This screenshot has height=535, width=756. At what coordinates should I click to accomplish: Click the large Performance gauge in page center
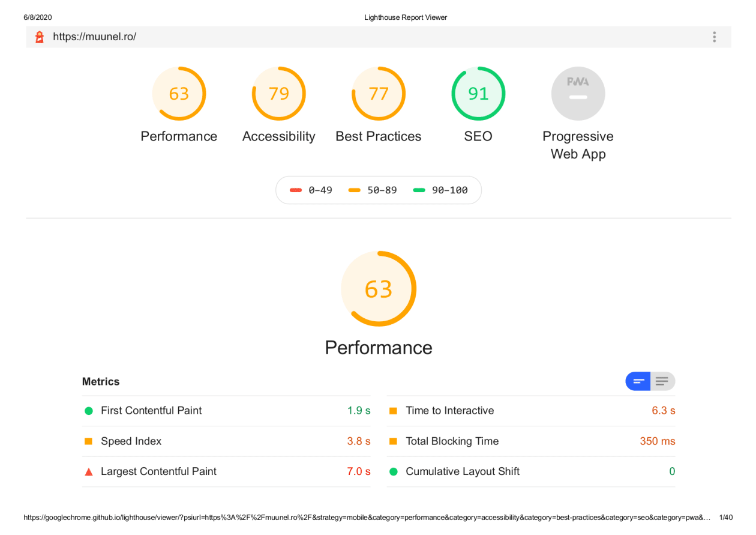coord(378,288)
